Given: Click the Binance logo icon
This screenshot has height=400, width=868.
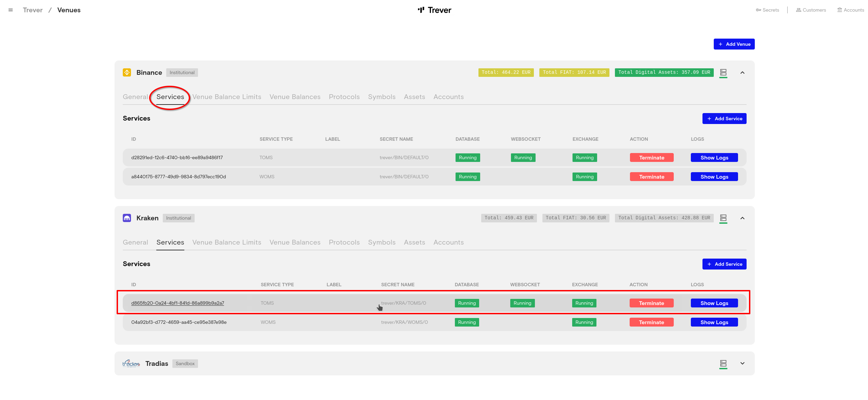Looking at the screenshot, I should [x=127, y=72].
